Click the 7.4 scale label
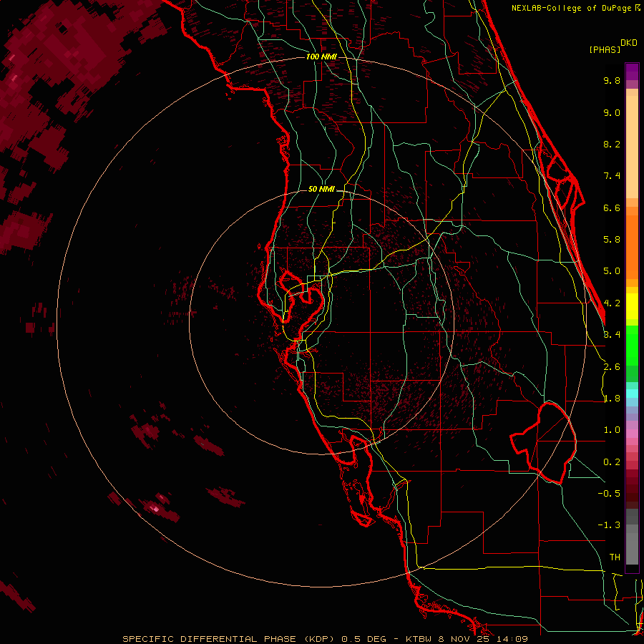 (612, 176)
